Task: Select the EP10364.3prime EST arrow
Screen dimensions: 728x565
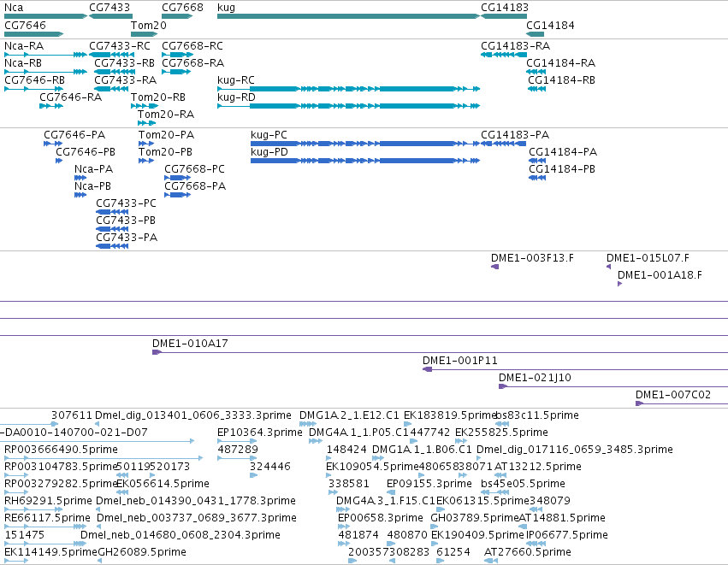Action: tap(237, 441)
